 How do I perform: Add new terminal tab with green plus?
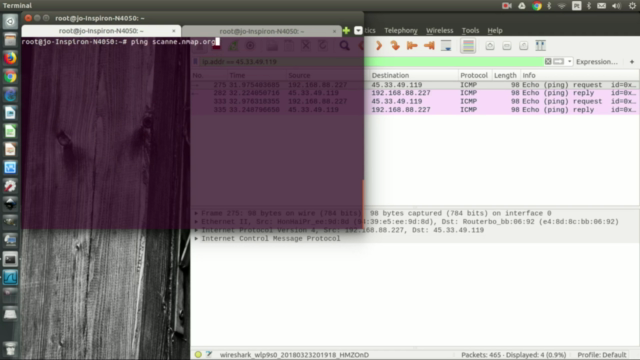click(x=346, y=31)
